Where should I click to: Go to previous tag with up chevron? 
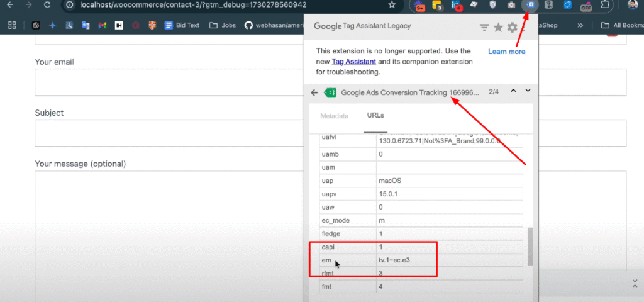coord(513,91)
